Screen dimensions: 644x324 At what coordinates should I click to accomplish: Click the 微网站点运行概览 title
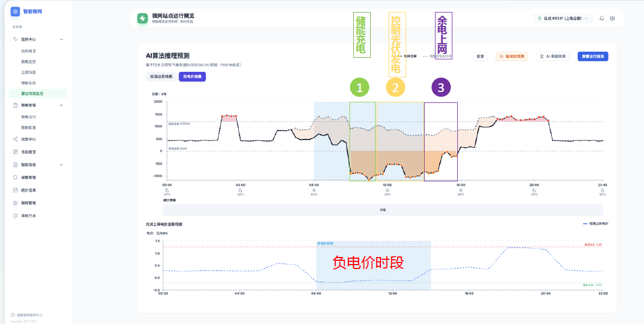click(x=173, y=16)
